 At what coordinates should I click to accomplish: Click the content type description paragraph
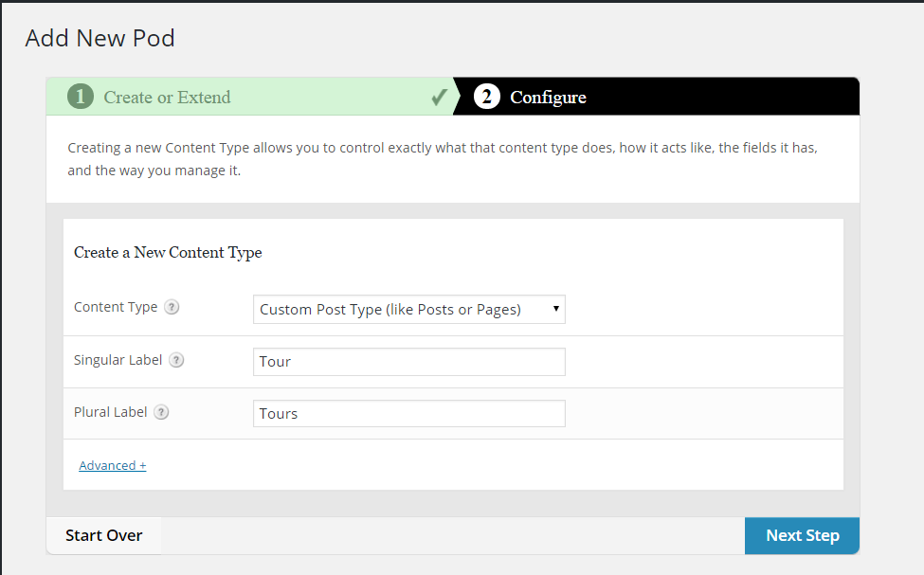(442, 160)
